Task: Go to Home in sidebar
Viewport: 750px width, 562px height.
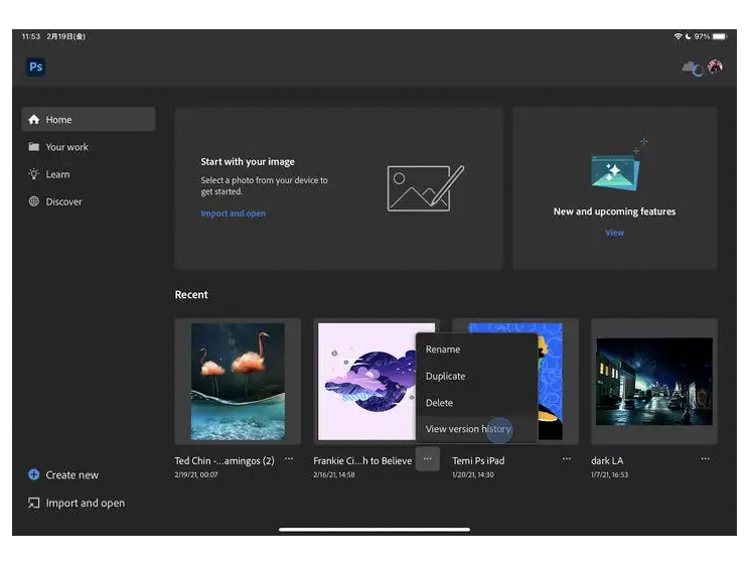Action: coord(88,119)
